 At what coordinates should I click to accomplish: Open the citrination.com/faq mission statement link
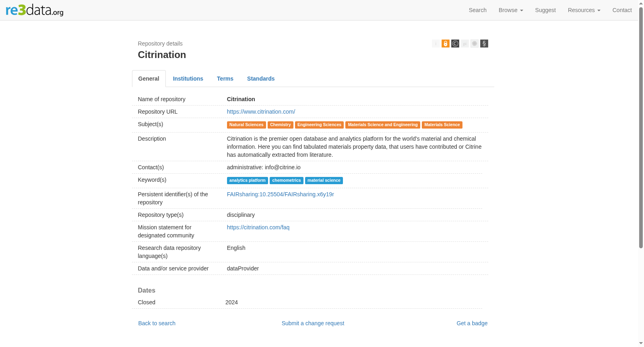[258, 227]
